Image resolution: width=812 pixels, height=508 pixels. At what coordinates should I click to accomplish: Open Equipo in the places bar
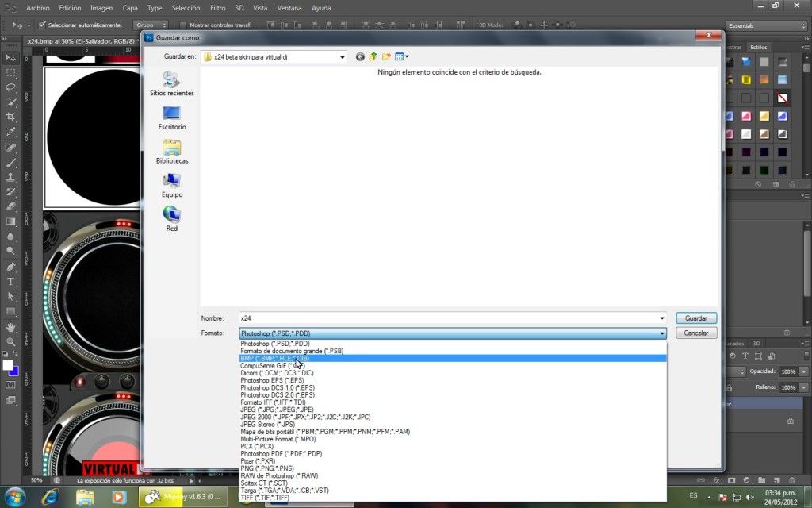[x=172, y=186]
